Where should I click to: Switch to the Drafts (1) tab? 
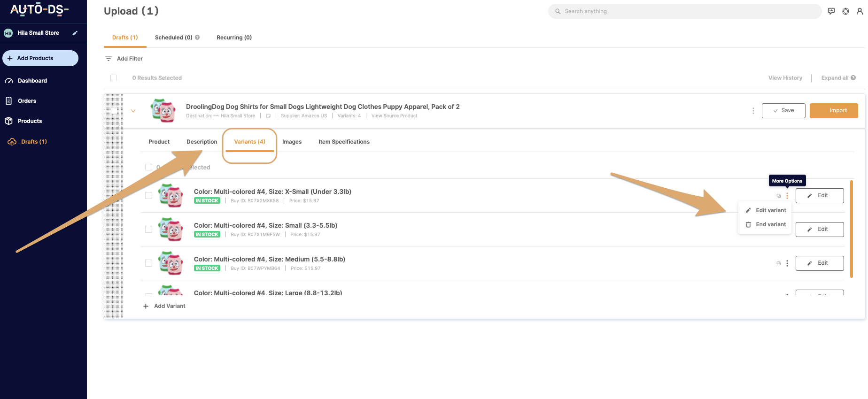click(x=125, y=38)
